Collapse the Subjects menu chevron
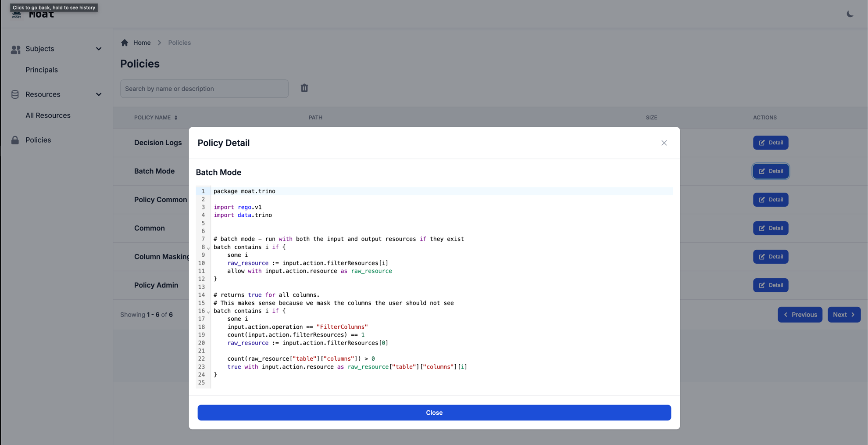The height and width of the screenshot is (445, 868). point(99,49)
